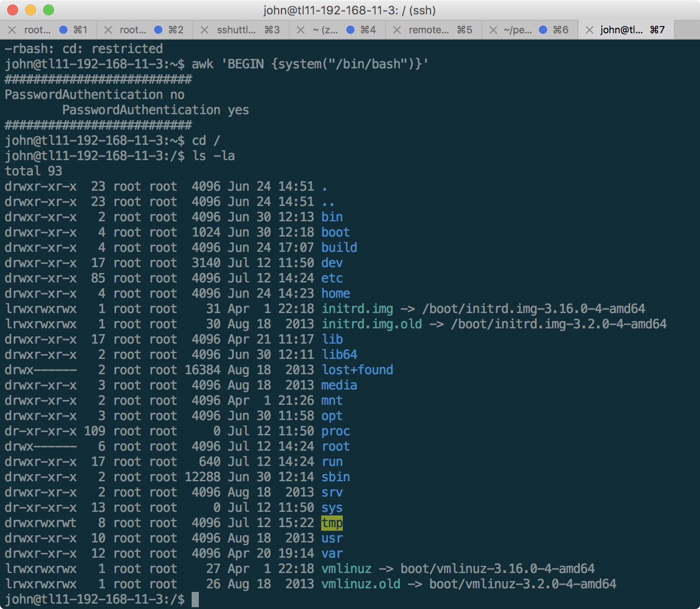This screenshot has height=609, width=700.
Task: Click the '/boot/initrd.img-3.16.0-4-amd64' link target
Action: point(534,309)
